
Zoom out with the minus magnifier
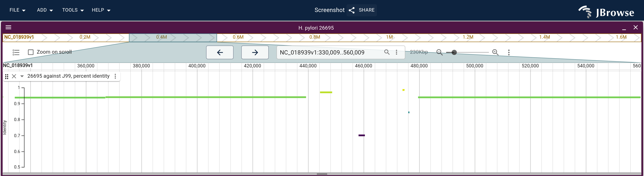[439, 52]
